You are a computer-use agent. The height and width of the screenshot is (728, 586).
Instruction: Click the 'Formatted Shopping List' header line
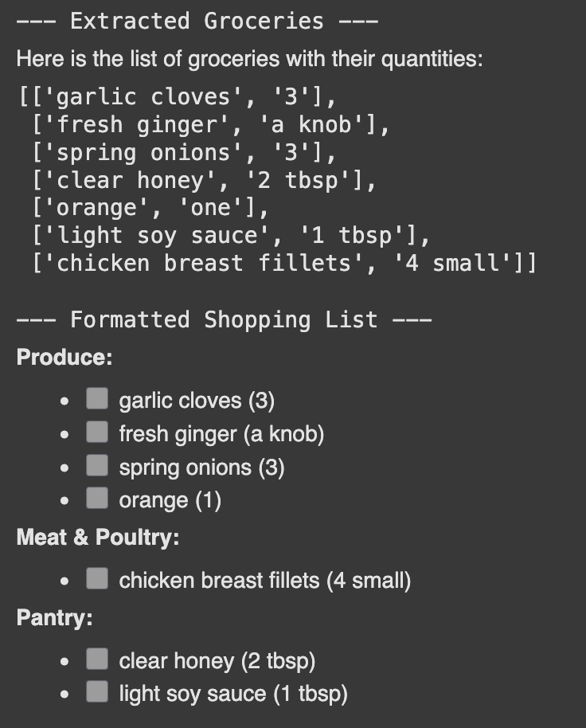(x=224, y=320)
